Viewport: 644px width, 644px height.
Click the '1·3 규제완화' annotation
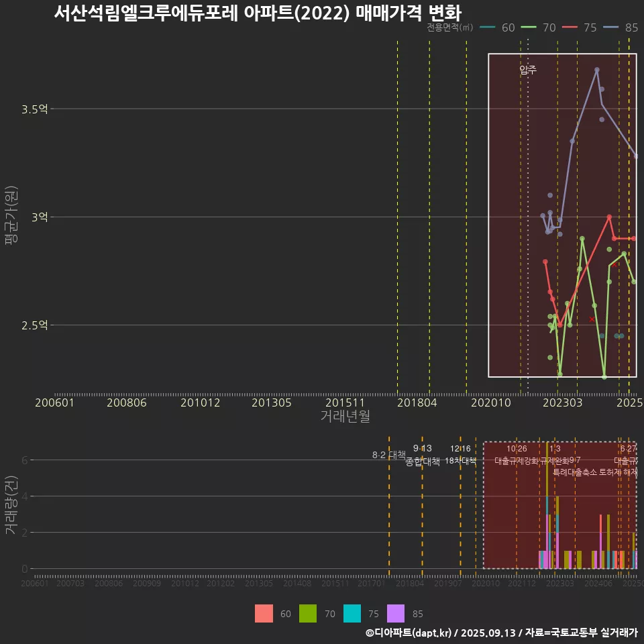click(x=555, y=455)
